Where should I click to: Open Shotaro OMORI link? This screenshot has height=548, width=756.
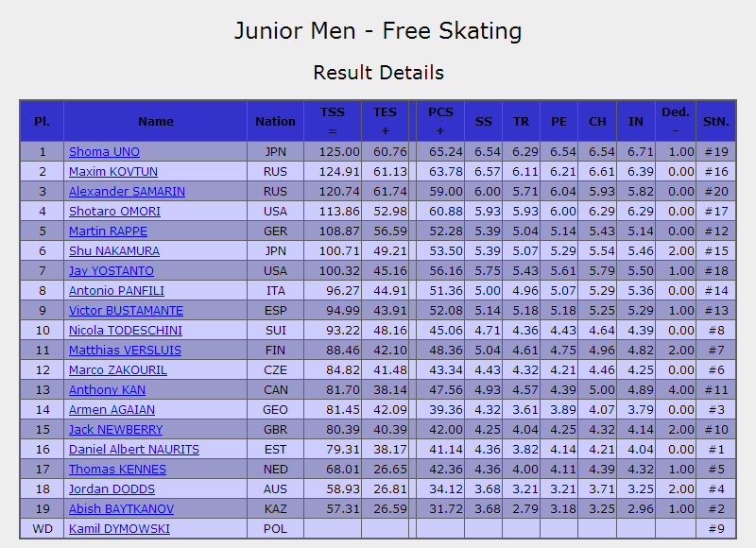coord(114,211)
